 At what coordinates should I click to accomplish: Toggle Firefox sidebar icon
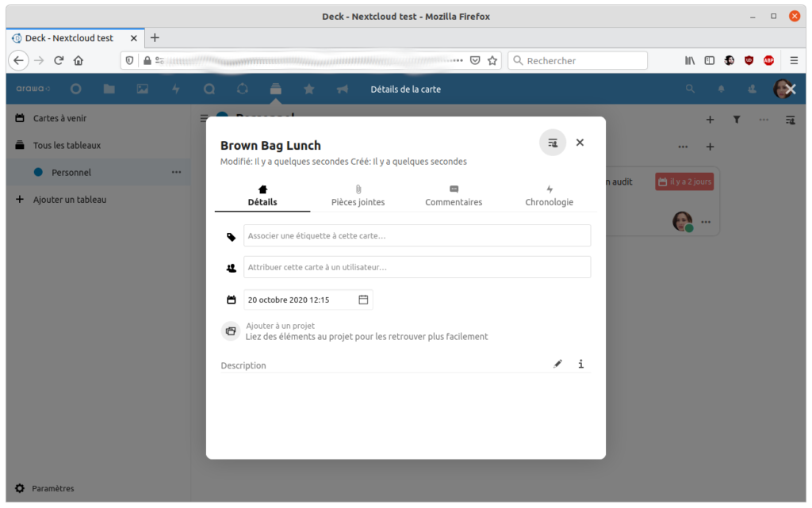pos(710,60)
